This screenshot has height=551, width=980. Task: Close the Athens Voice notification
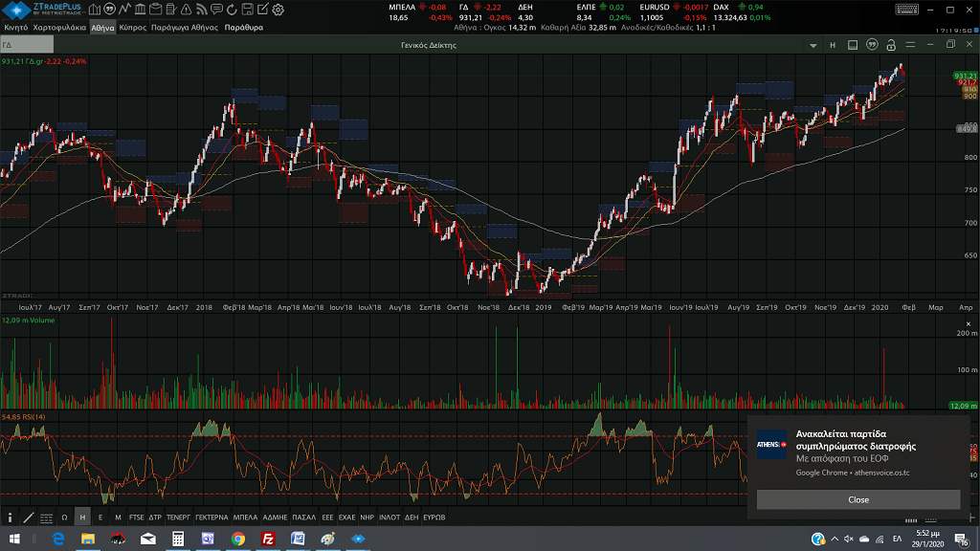click(x=857, y=499)
